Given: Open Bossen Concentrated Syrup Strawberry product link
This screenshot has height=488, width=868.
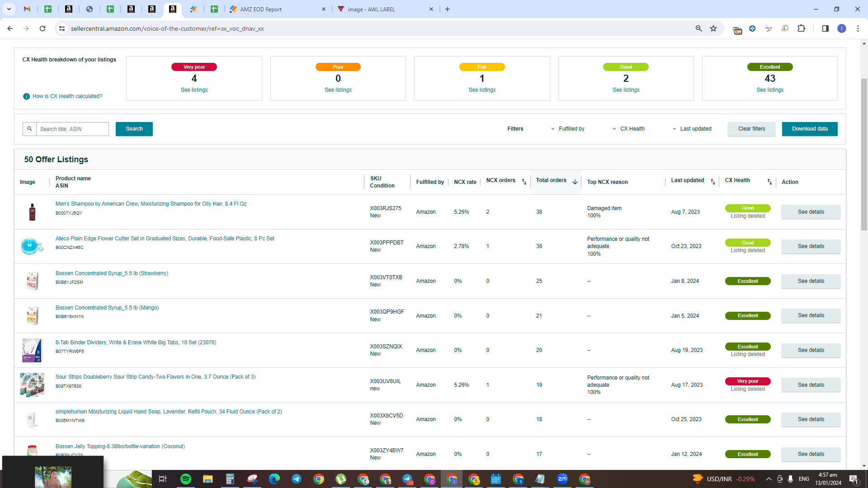Looking at the screenshot, I should pos(112,273).
